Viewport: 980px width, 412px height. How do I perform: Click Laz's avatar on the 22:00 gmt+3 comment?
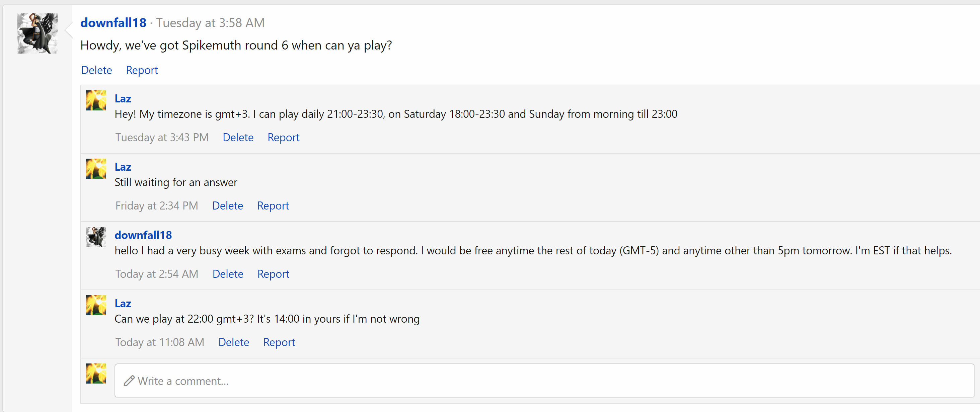96,305
